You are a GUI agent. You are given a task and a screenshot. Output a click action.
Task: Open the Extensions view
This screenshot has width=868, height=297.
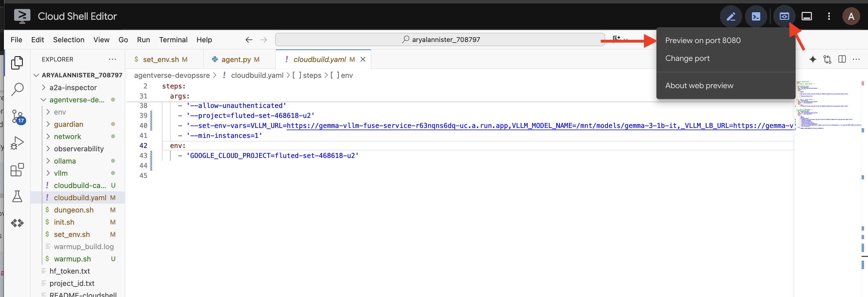18,170
